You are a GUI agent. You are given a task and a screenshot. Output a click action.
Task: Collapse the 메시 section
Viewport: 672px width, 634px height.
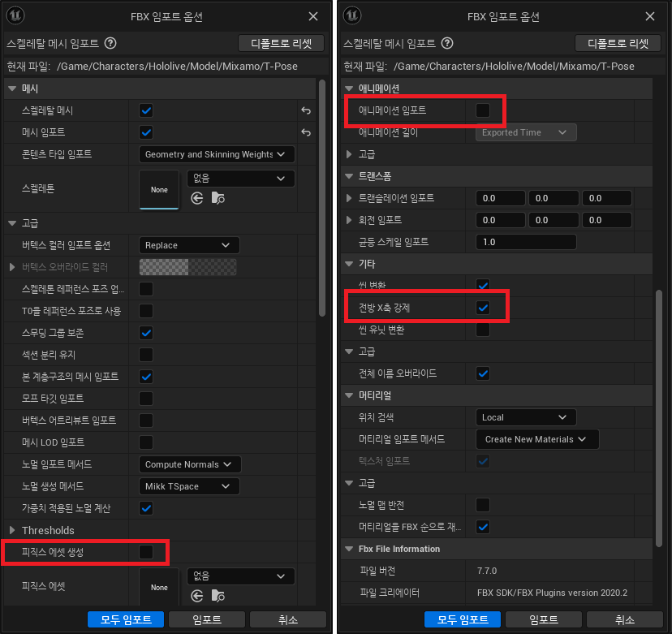click(x=12, y=88)
